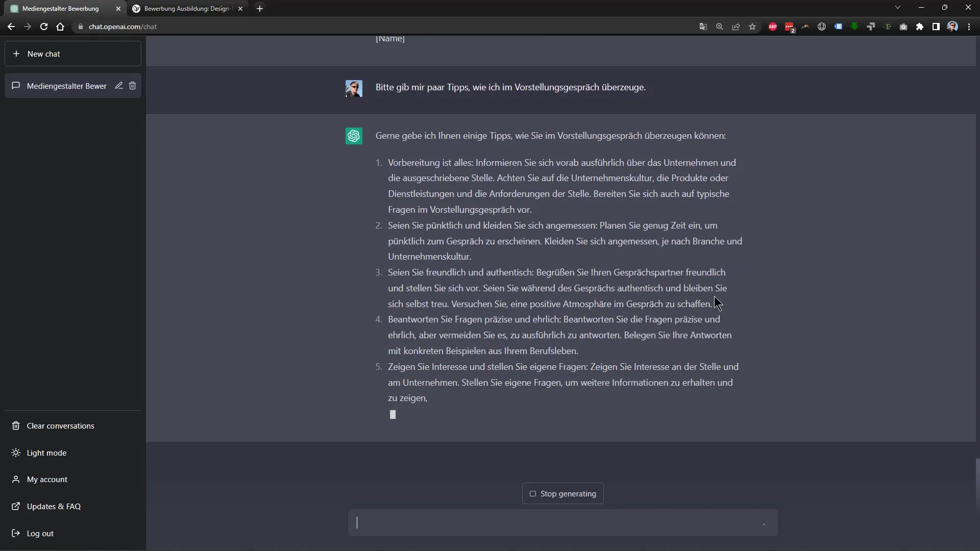Click the Clear conversations menu item
The width and height of the screenshot is (980, 551).
pos(60,425)
